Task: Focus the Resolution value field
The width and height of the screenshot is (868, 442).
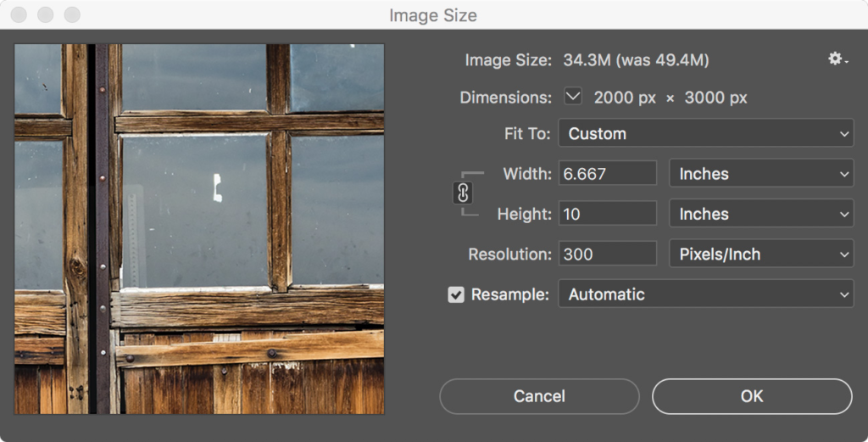Action: [607, 255]
